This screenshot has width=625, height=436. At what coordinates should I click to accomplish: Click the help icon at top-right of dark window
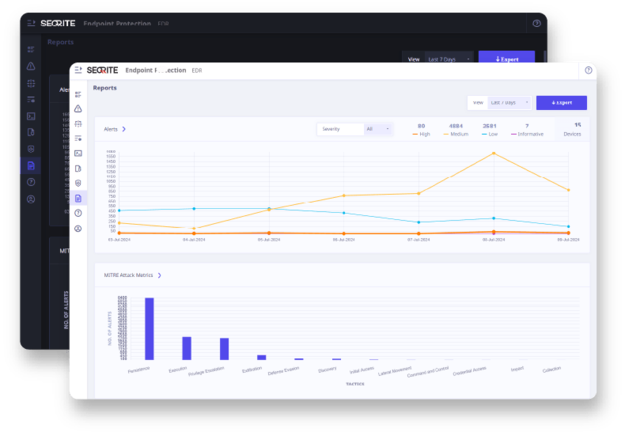coord(537,22)
